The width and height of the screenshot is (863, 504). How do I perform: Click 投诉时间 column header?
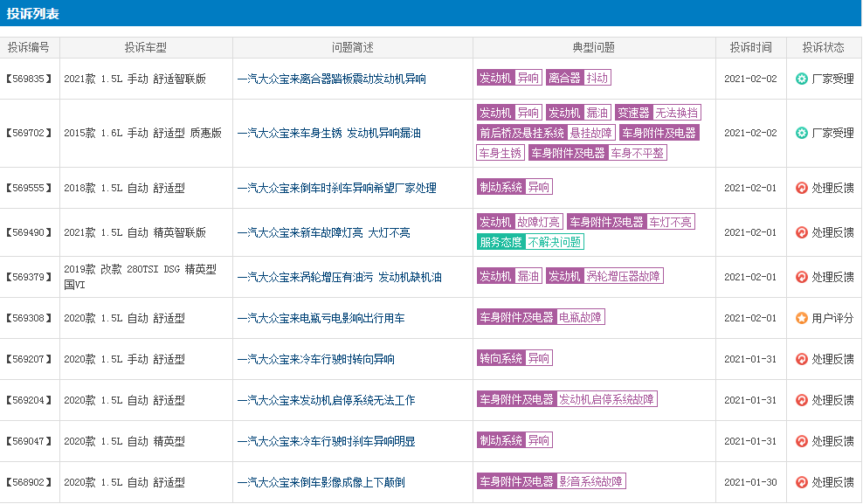[x=750, y=47]
